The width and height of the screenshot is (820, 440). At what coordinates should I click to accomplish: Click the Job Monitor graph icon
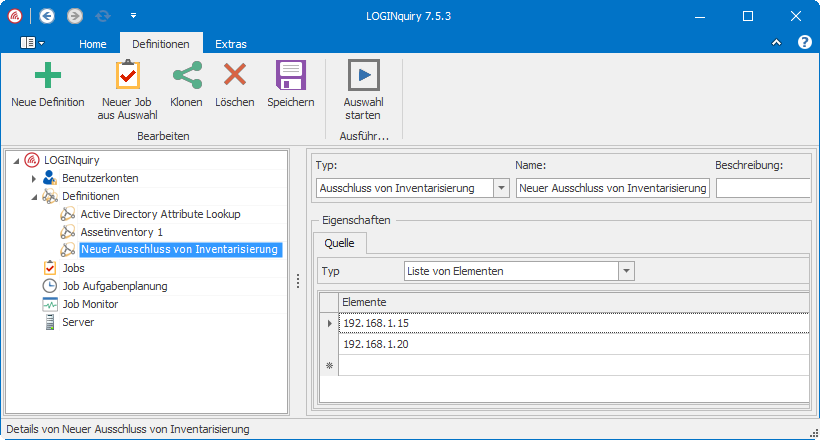point(50,304)
